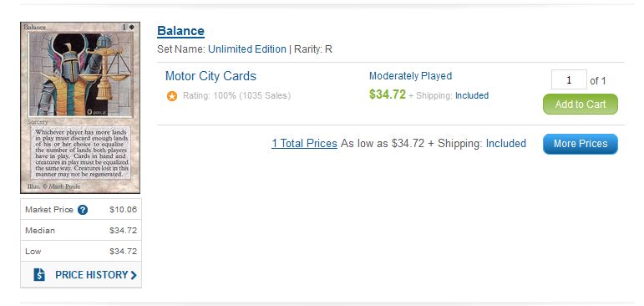
Task: Click the Moderately Played condition link
Action: pos(410,76)
